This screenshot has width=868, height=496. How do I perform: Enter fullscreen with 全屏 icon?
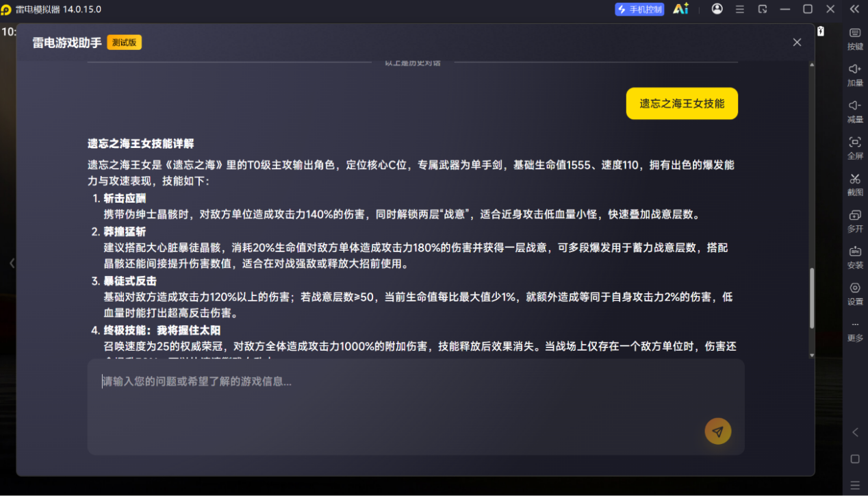(x=855, y=147)
